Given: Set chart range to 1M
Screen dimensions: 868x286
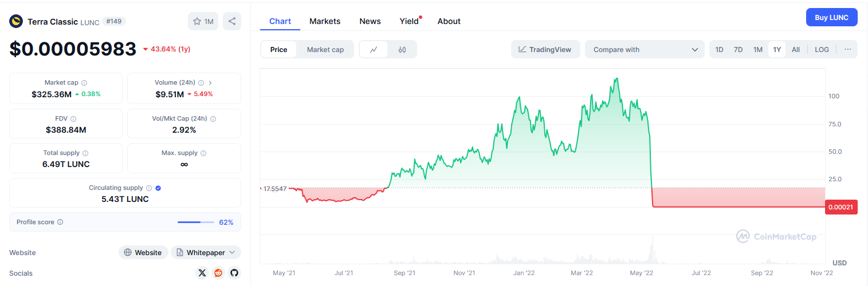Looking at the screenshot, I should pos(757,50).
